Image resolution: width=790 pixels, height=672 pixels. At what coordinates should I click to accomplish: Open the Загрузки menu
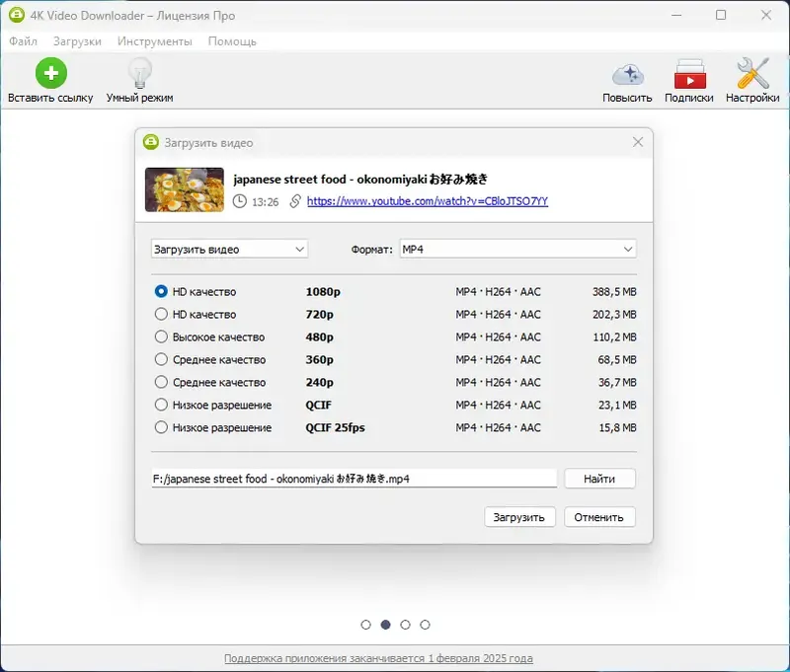point(77,41)
